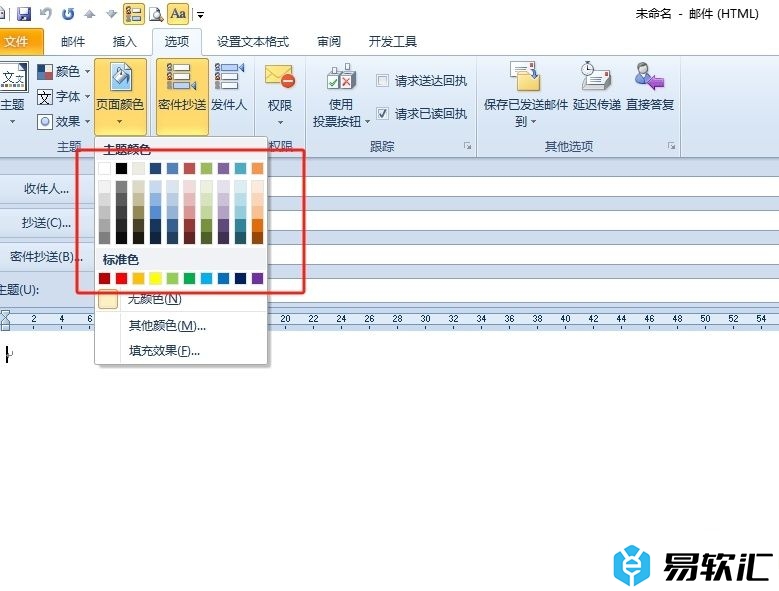Screen dimensions: 779x591
Task: Switch to the 审阅 Review tab
Action: point(329,42)
